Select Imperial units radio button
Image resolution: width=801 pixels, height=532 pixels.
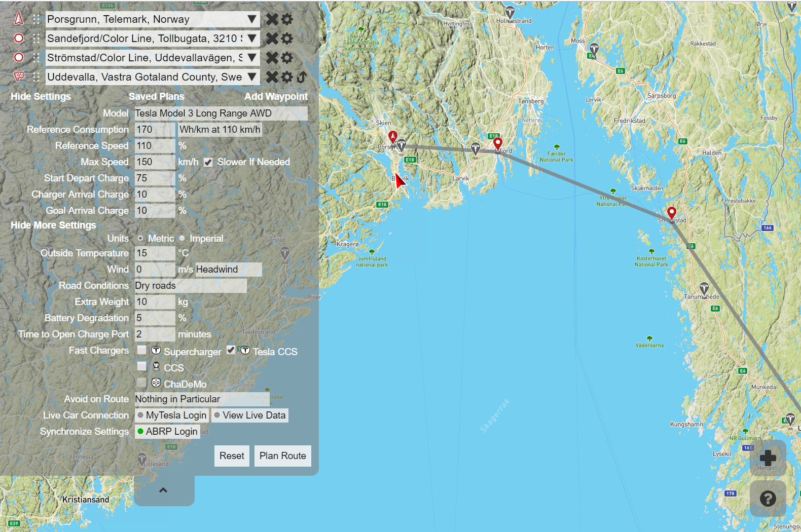tap(182, 238)
